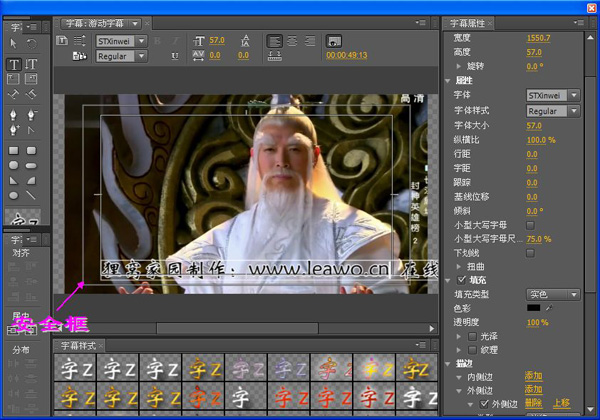
Task: Open the 字幕:游动字幕 title dropdown arrow
Action: 135,24
